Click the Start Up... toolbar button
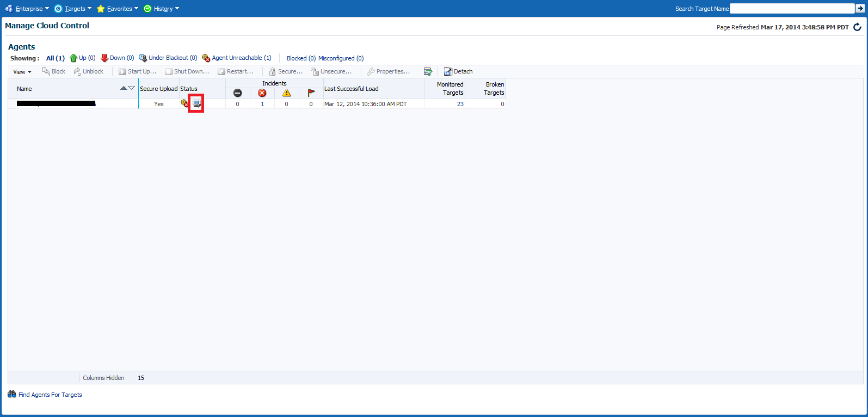The width and height of the screenshot is (868, 417). pos(137,71)
